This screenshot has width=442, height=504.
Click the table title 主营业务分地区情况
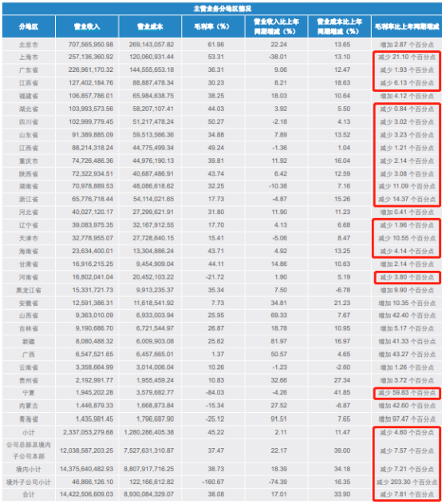point(222,9)
